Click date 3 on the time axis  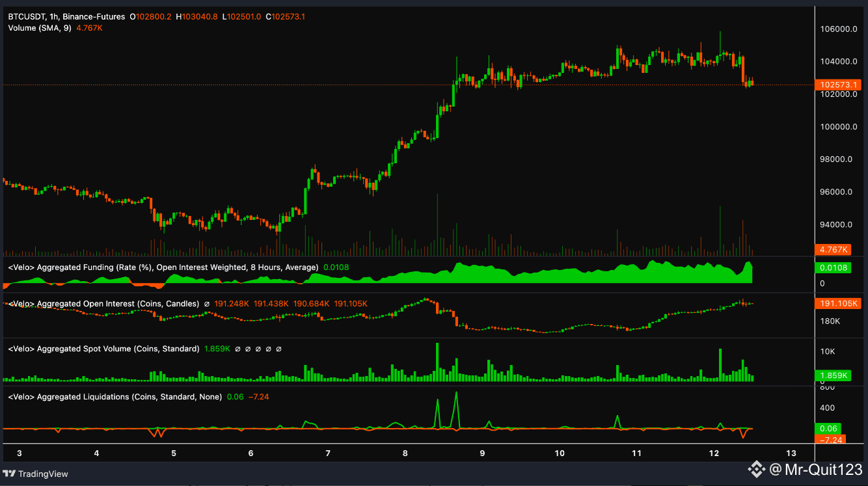point(19,453)
